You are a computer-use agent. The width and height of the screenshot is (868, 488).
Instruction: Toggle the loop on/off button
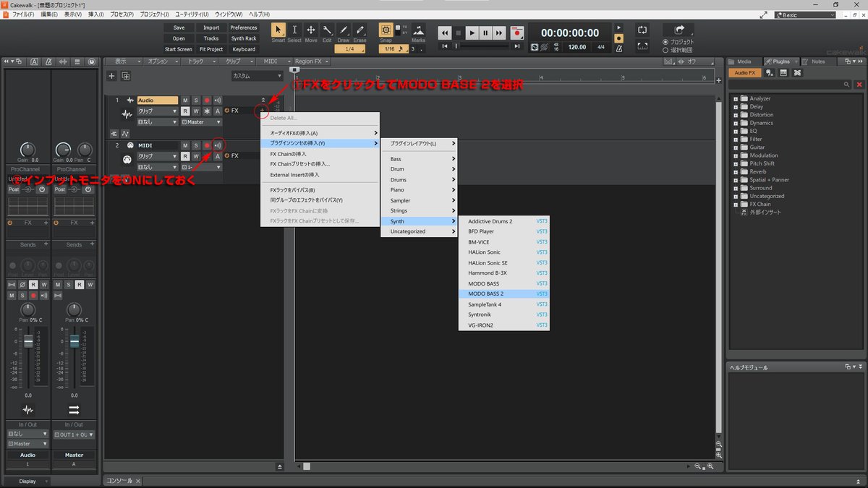(x=642, y=30)
